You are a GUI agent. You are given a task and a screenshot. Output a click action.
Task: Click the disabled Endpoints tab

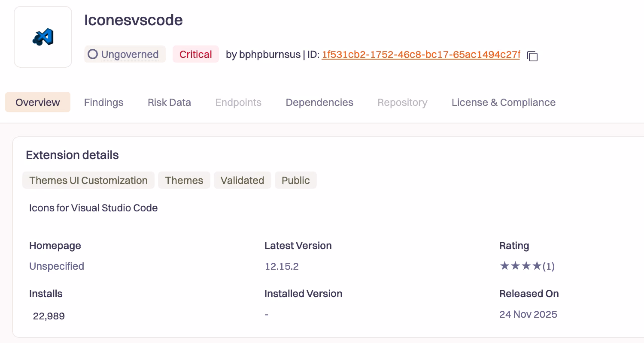[x=238, y=102]
